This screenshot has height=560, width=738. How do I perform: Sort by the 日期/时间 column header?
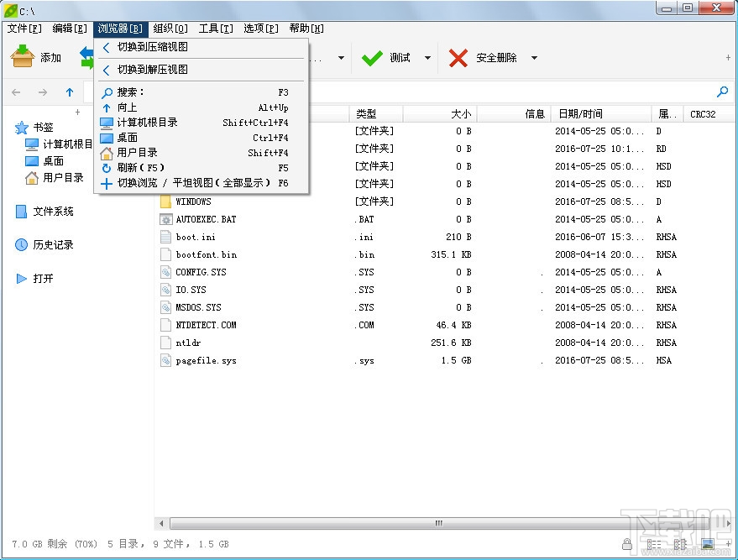(601, 114)
